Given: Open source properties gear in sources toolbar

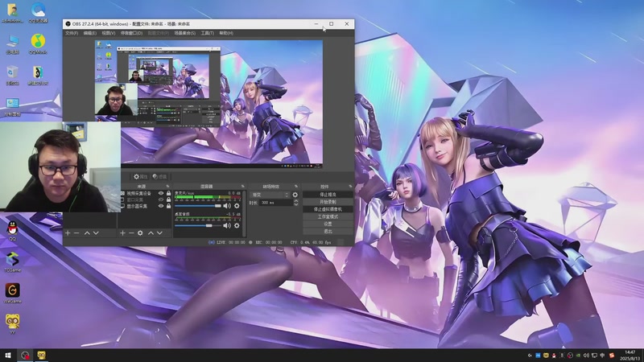Looking at the screenshot, I should point(140,232).
